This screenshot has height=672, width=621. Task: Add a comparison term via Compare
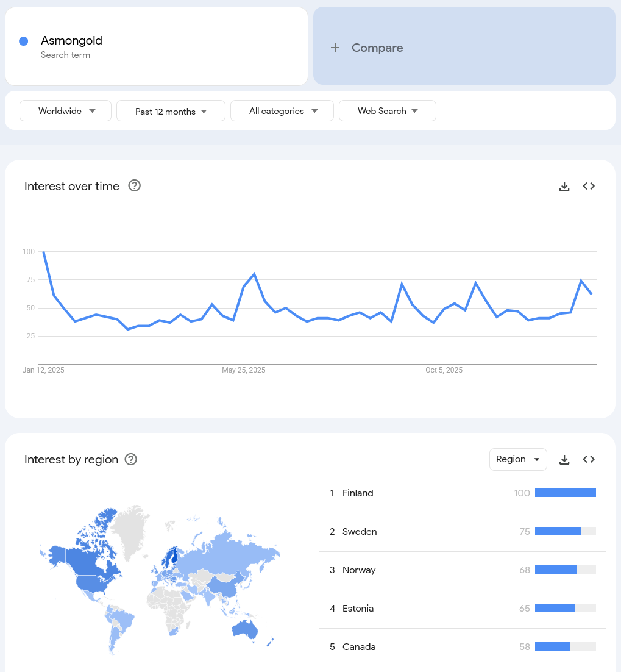464,46
